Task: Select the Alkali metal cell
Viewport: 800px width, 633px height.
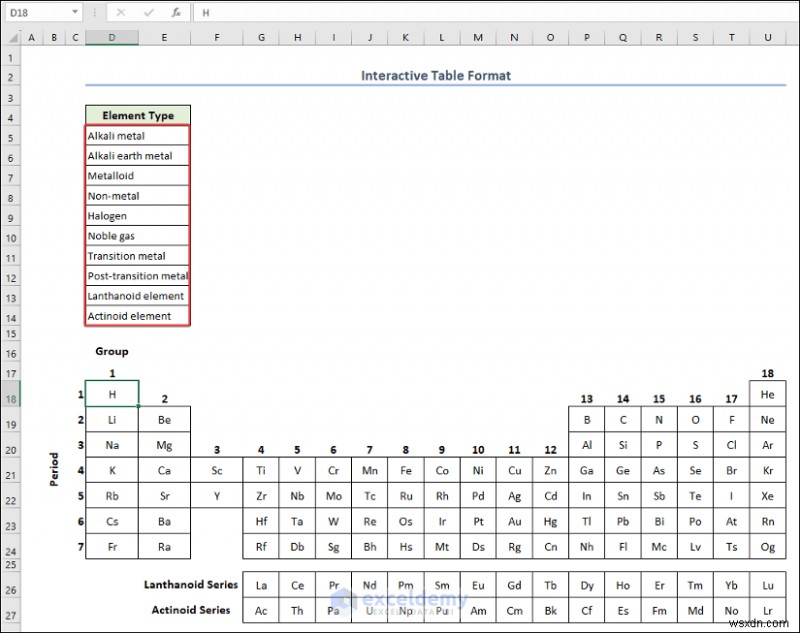Action: pos(137,136)
